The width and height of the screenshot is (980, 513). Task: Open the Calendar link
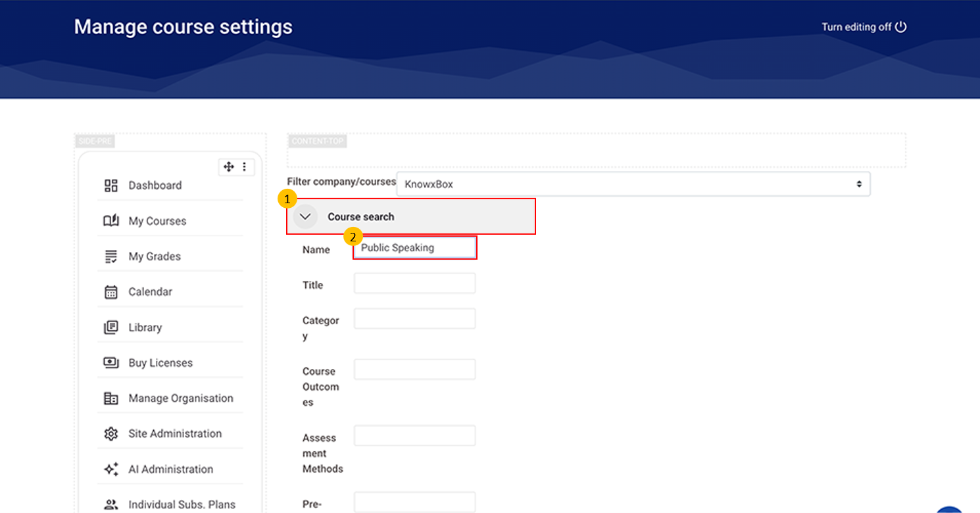click(150, 292)
